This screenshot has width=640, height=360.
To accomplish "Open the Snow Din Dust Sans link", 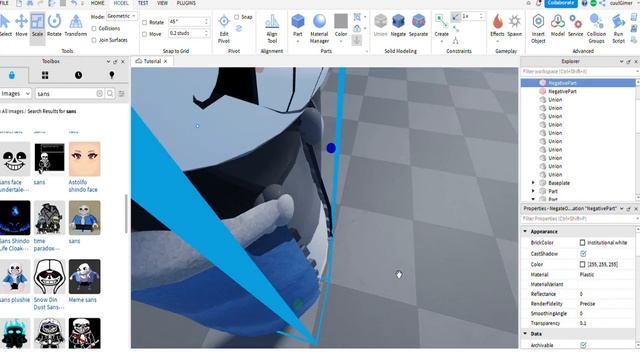I will tap(49, 303).
